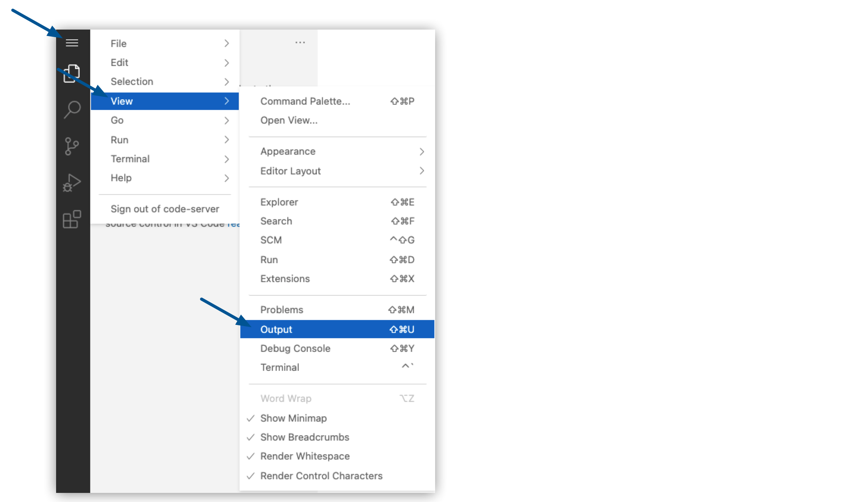Click the editor more actions ellipsis
This screenshot has width=868, height=502.
(300, 42)
